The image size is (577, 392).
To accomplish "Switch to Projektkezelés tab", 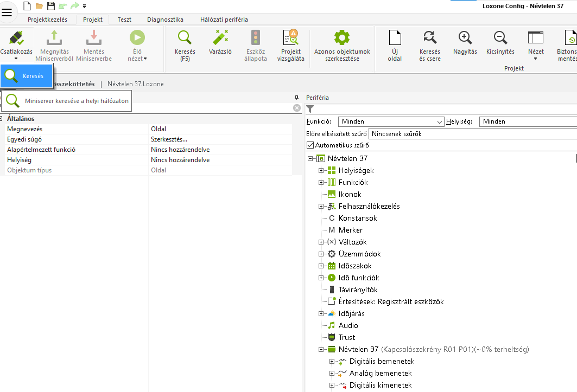I will pyautogui.click(x=47, y=20).
